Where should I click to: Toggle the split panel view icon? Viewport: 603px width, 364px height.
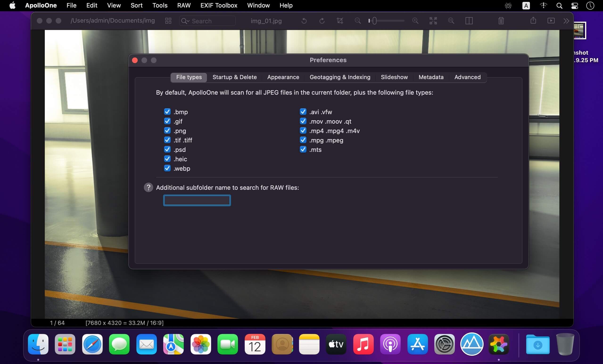469,21
